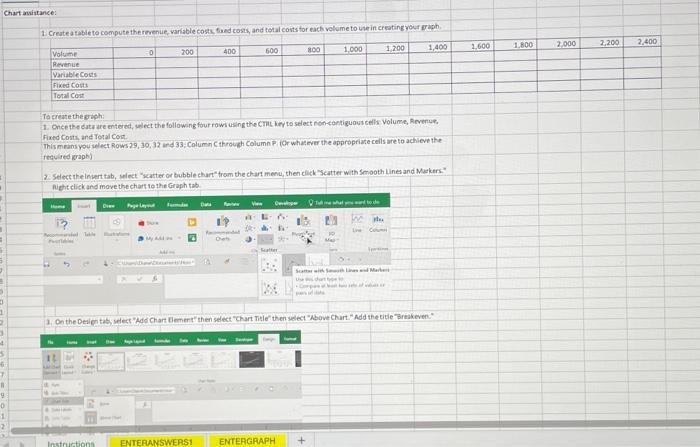Select the volume cell containing 2,400

[642, 42]
